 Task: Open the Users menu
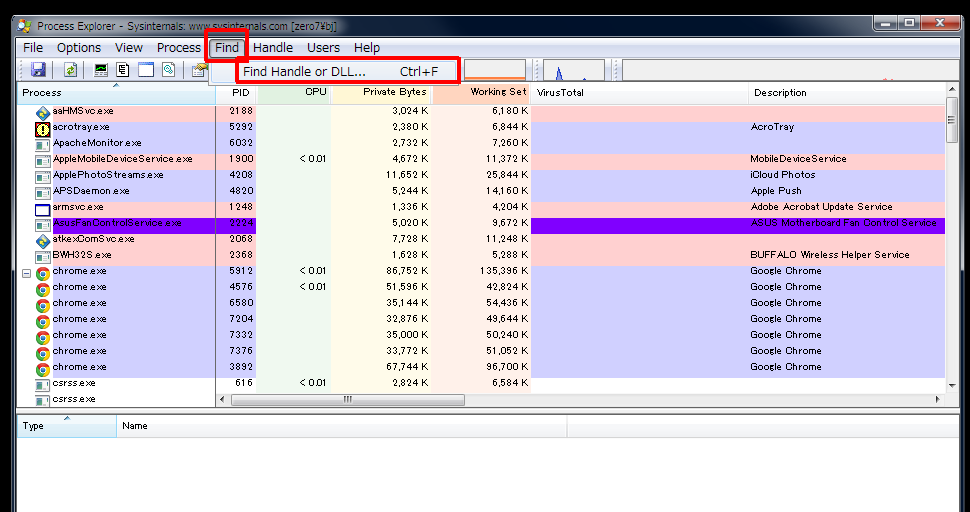coord(324,48)
